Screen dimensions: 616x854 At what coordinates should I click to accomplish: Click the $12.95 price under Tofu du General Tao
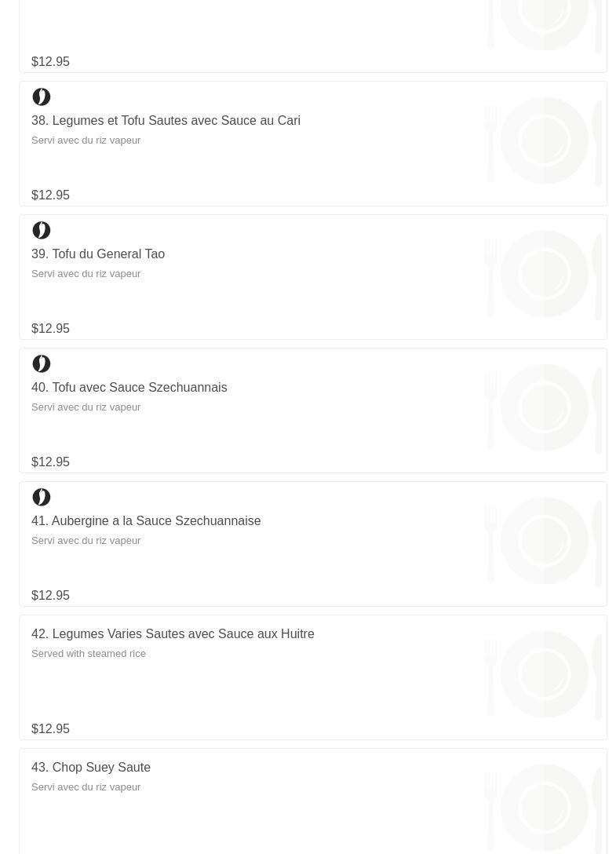(x=51, y=328)
